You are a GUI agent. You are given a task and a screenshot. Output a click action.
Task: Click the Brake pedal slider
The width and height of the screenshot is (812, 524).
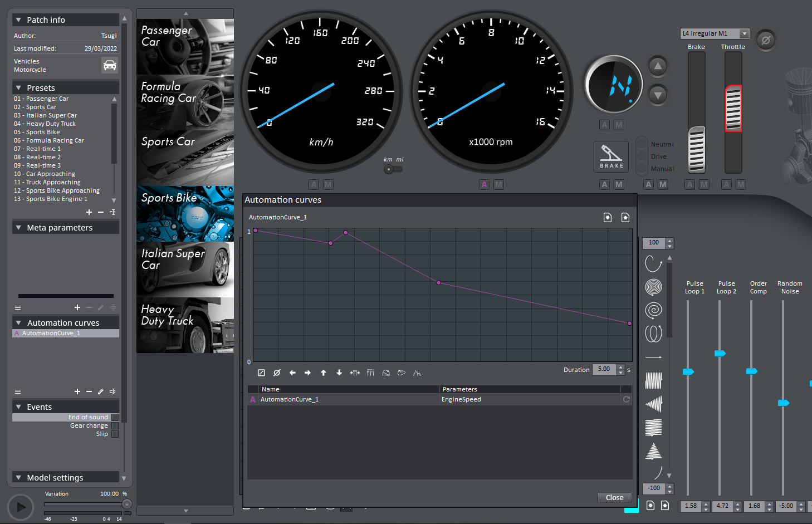[697, 150]
